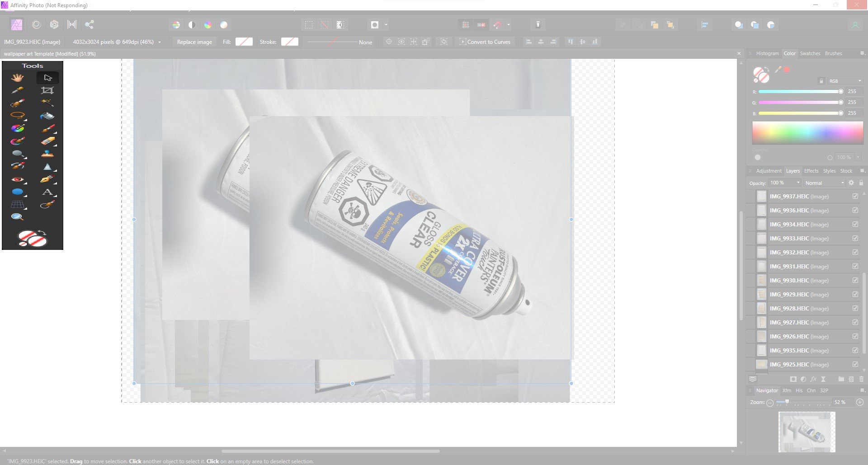Choose the Mesh Warp grid tool

point(18,205)
